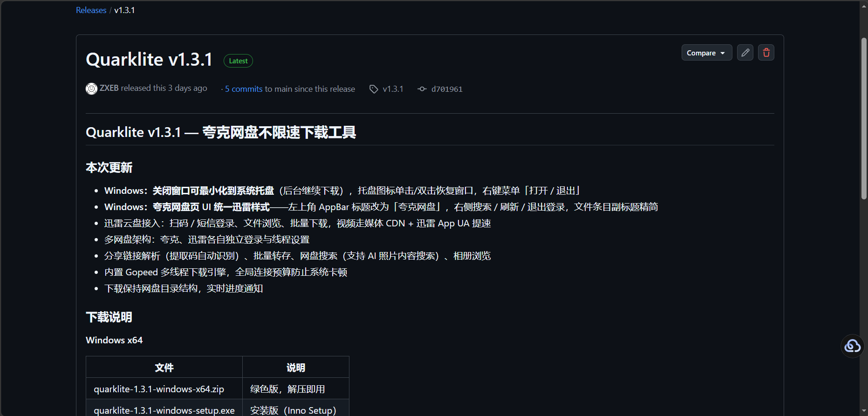
Task: Click the Windows x64 subheading
Action: (x=114, y=340)
